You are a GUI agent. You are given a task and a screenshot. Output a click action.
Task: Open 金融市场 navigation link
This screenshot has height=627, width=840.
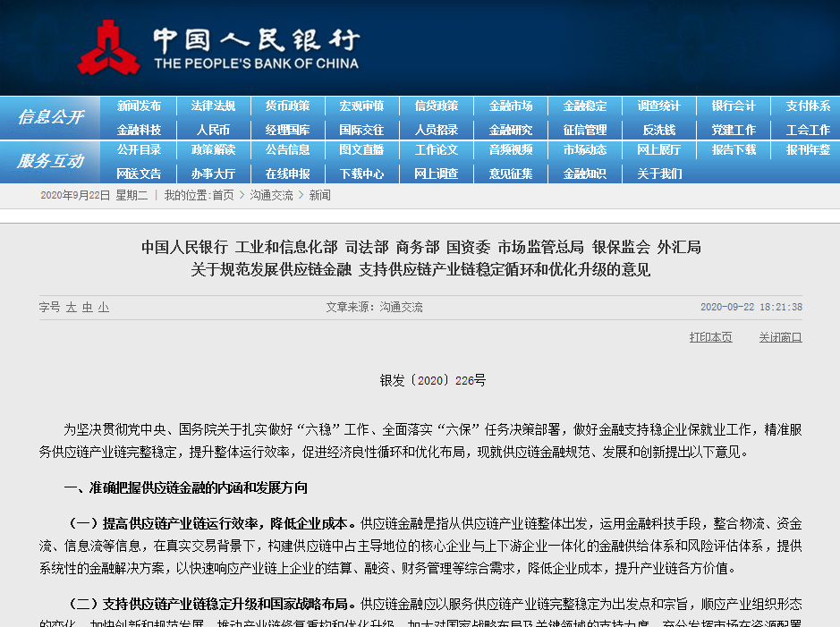tap(511, 106)
